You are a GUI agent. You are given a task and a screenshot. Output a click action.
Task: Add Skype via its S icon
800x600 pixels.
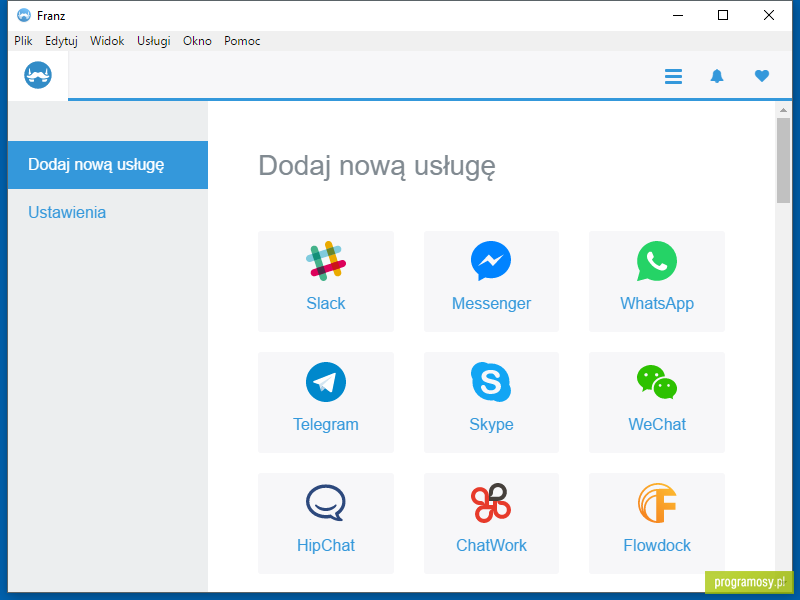click(491, 382)
